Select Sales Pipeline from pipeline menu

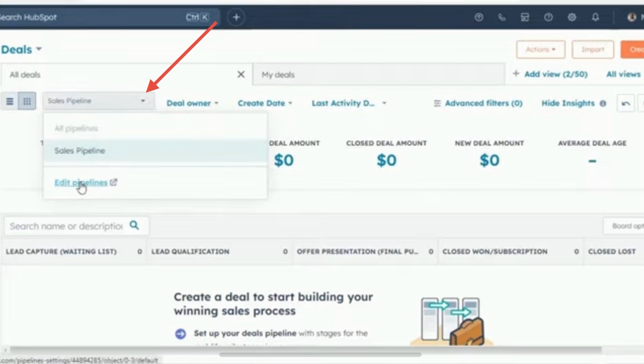click(80, 151)
